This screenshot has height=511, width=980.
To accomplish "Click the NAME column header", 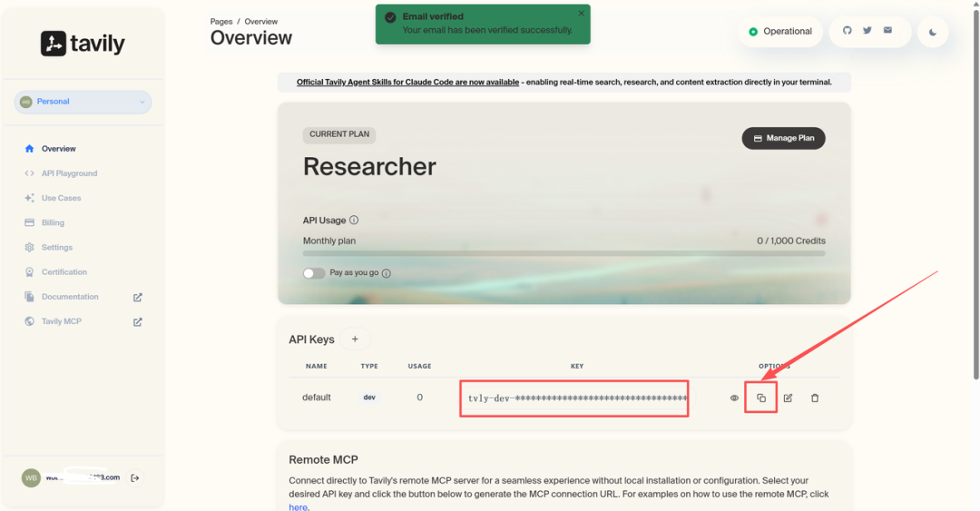I will 317,366.
